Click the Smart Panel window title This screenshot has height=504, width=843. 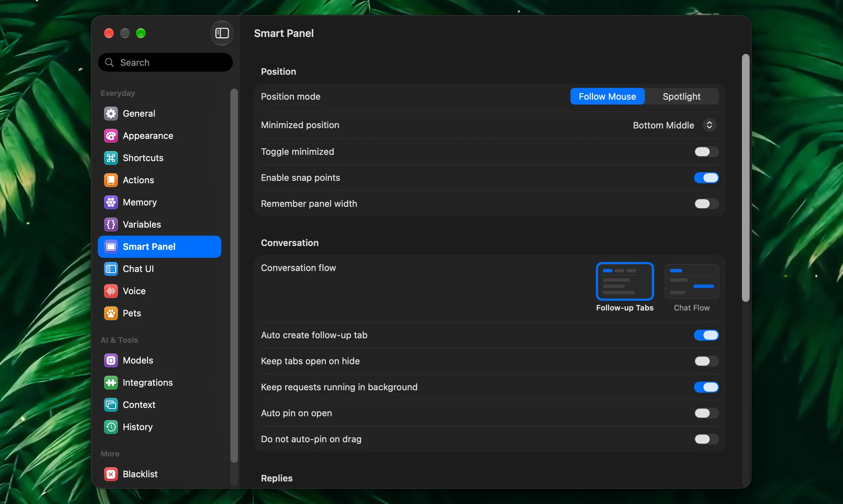(284, 33)
